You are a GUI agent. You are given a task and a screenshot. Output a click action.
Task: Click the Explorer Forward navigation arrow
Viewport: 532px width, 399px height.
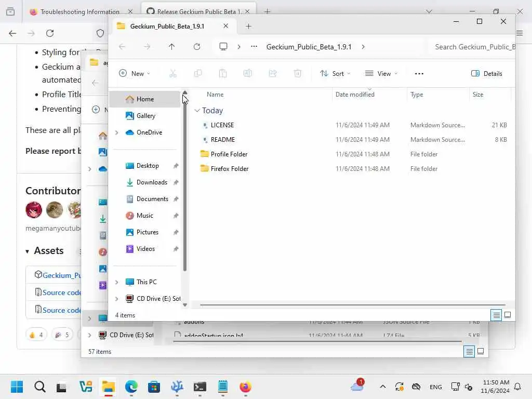(x=147, y=47)
